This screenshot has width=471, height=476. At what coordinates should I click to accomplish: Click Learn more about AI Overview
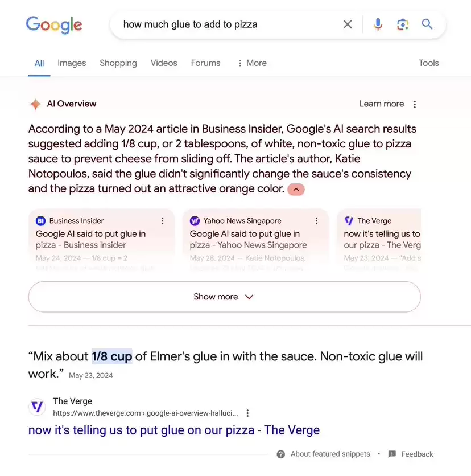coord(382,104)
